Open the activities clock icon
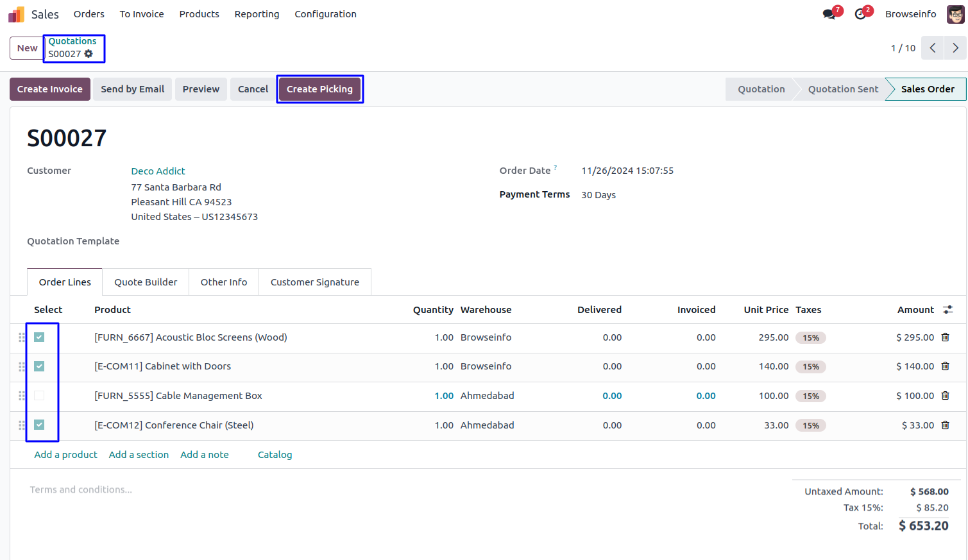The image size is (968, 560). pos(860,14)
